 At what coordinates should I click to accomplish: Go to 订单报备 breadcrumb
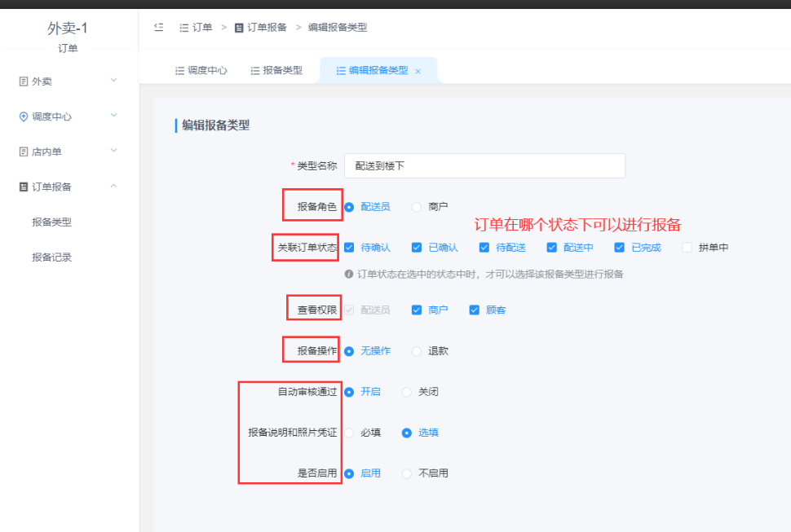[267, 28]
